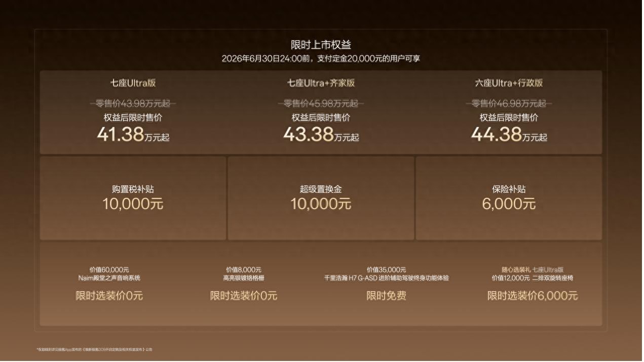Click the 高亮银镀铬格栅 text

click(x=244, y=278)
